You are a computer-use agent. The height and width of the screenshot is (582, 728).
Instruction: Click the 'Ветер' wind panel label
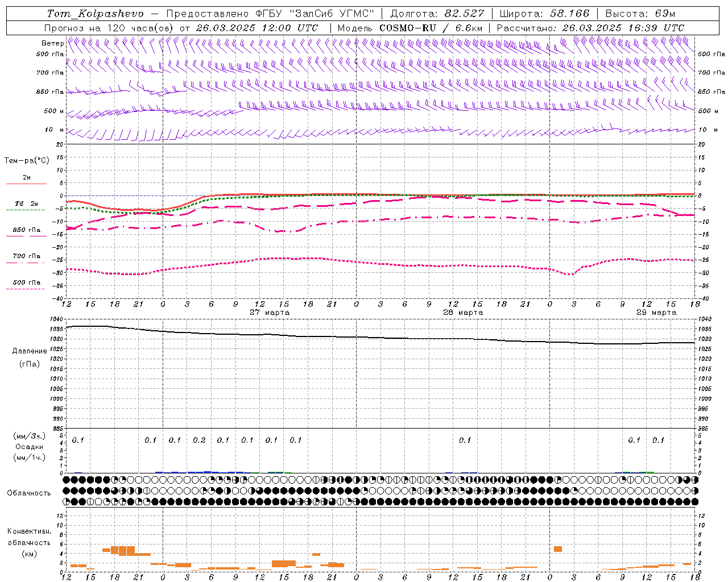[x=53, y=43]
